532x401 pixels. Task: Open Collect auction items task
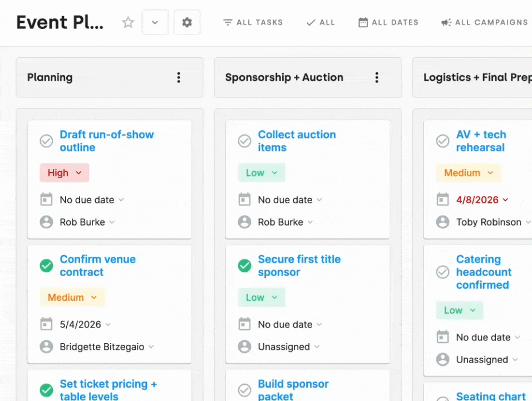(297, 141)
